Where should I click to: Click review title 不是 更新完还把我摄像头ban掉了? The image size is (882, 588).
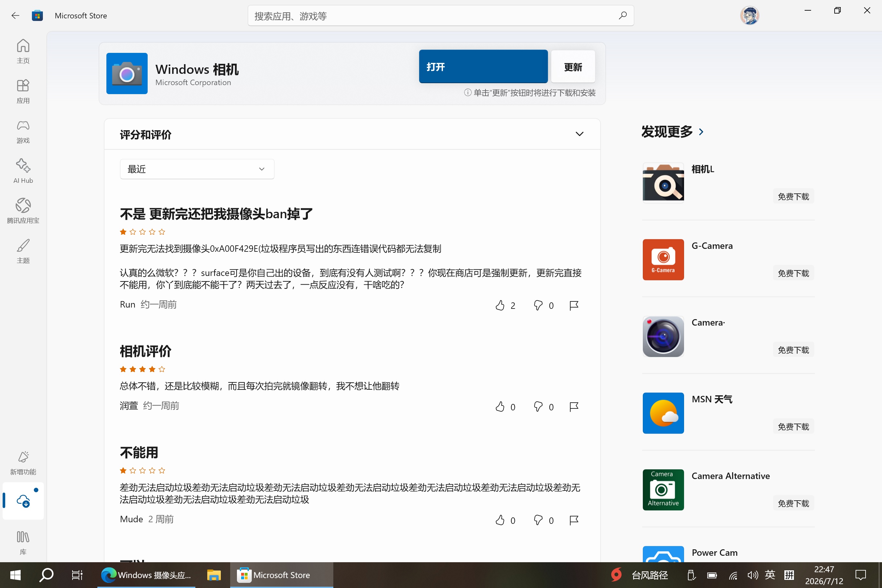click(x=216, y=214)
